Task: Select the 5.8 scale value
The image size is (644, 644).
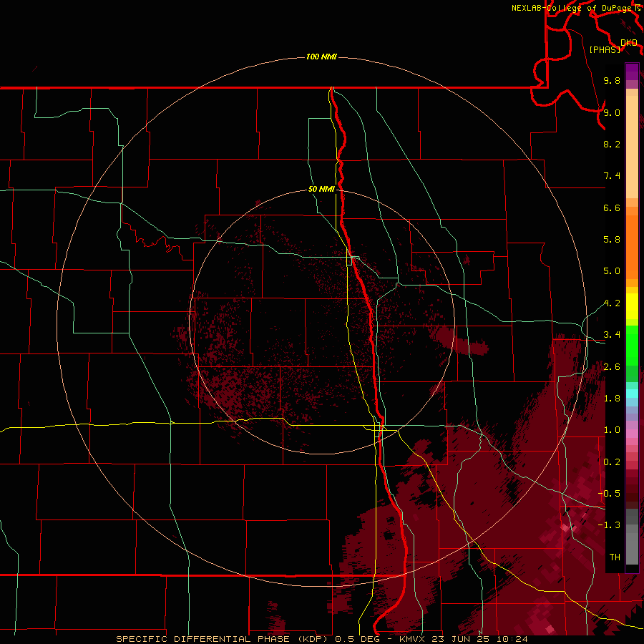Action: click(x=612, y=240)
